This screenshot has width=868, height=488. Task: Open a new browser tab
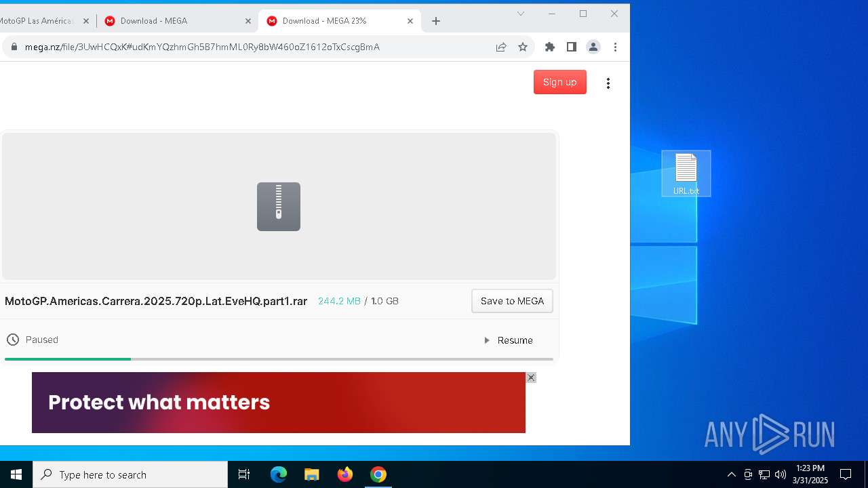[x=436, y=21]
